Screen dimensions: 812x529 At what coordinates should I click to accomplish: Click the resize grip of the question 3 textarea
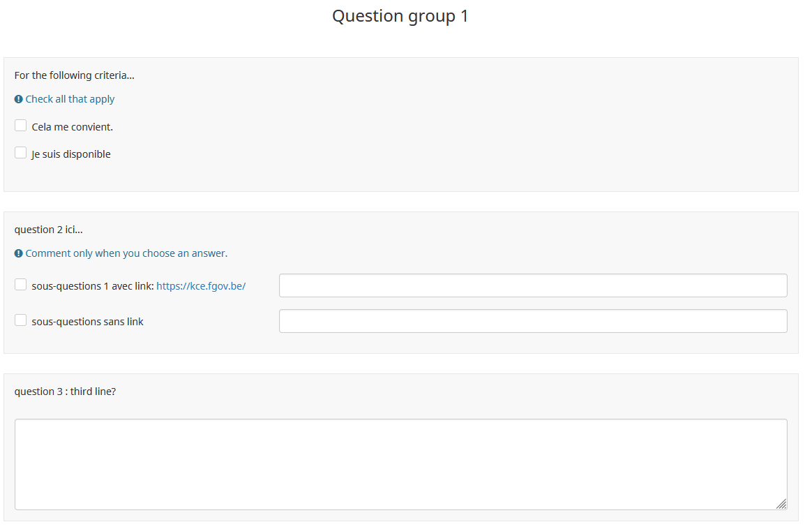781,504
